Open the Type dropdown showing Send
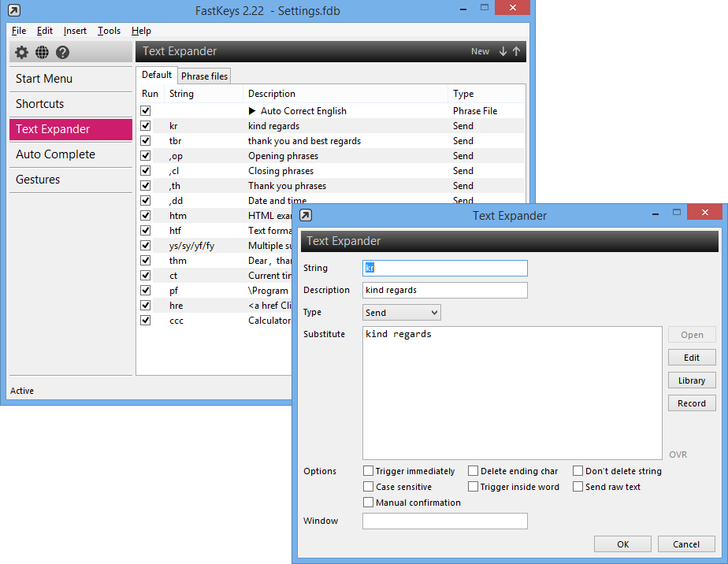The height and width of the screenshot is (564, 728). [402, 313]
